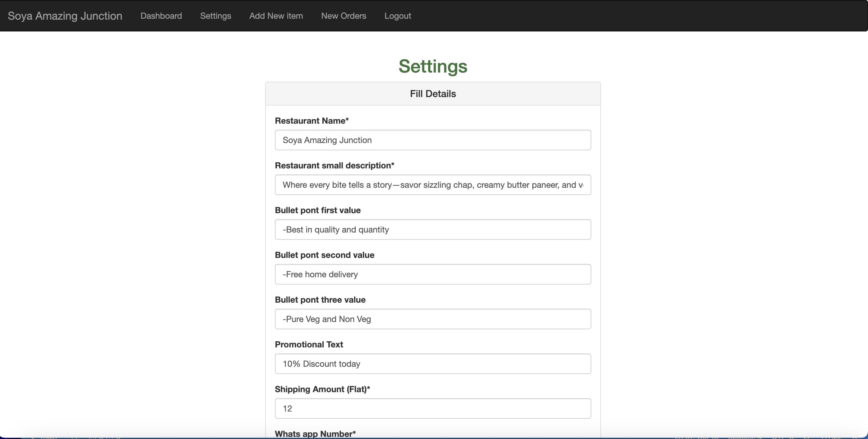868x439 pixels.
Task: Select the Bullet pont first value input
Action: pos(433,230)
